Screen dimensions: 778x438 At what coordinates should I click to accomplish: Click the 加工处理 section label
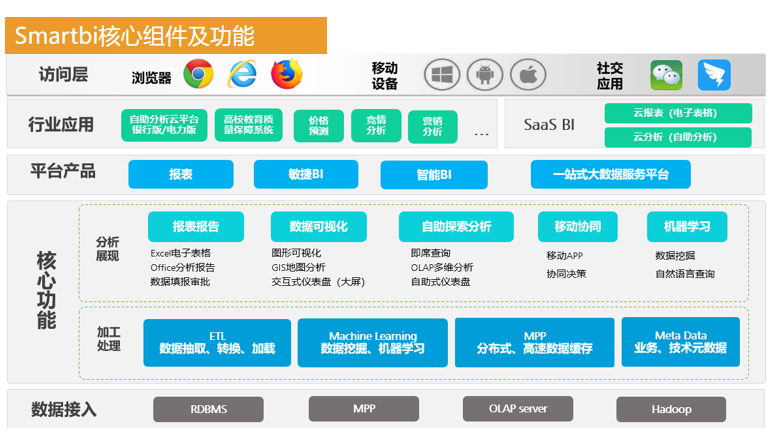coord(108,339)
